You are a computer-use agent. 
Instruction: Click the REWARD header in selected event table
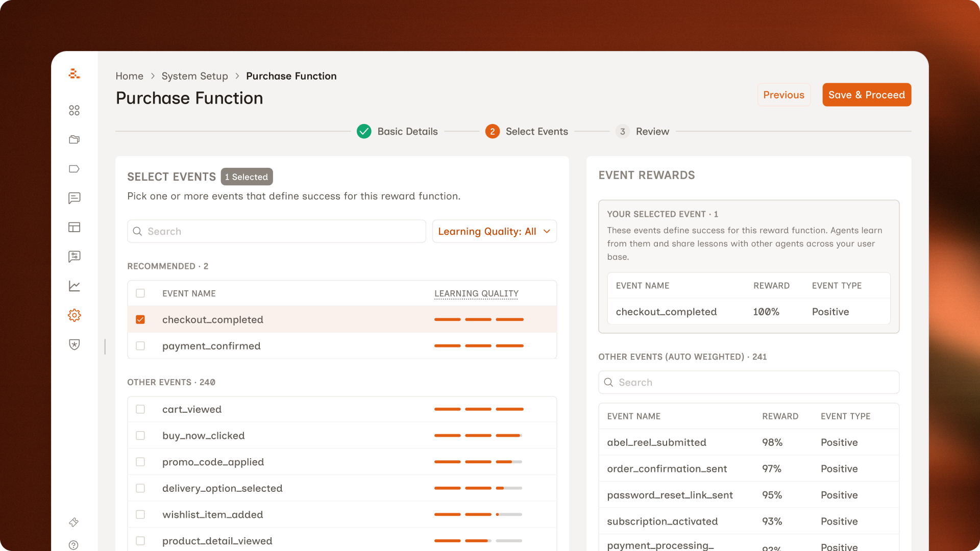(771, 286)
